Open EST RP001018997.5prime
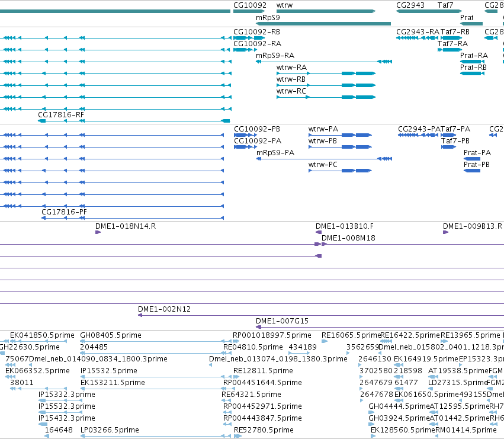The width and height of the screenshot is (504, 439). coord(272,335)
